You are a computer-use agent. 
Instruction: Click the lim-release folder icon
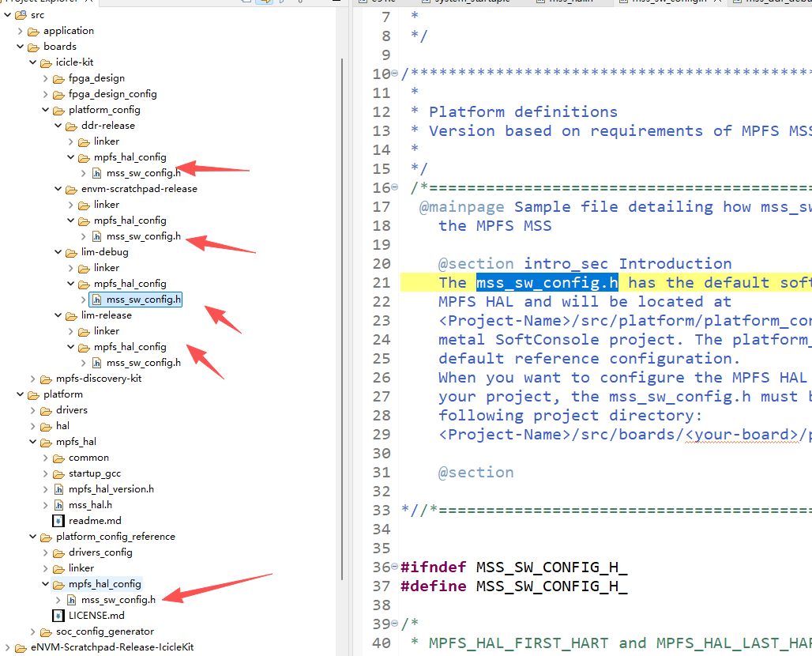tap(71, 315)
